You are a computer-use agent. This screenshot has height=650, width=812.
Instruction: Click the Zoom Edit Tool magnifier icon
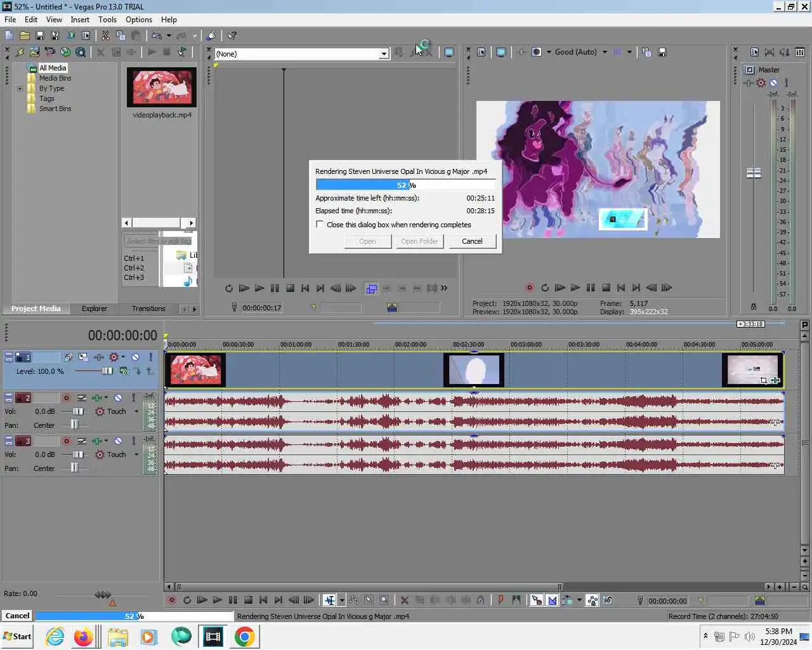click(384, 600)
